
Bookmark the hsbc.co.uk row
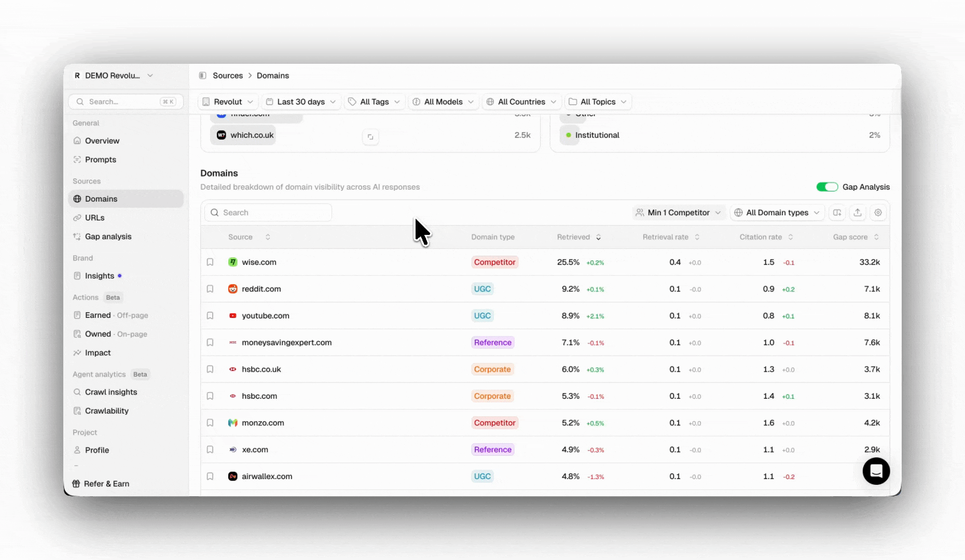point(210,369)
